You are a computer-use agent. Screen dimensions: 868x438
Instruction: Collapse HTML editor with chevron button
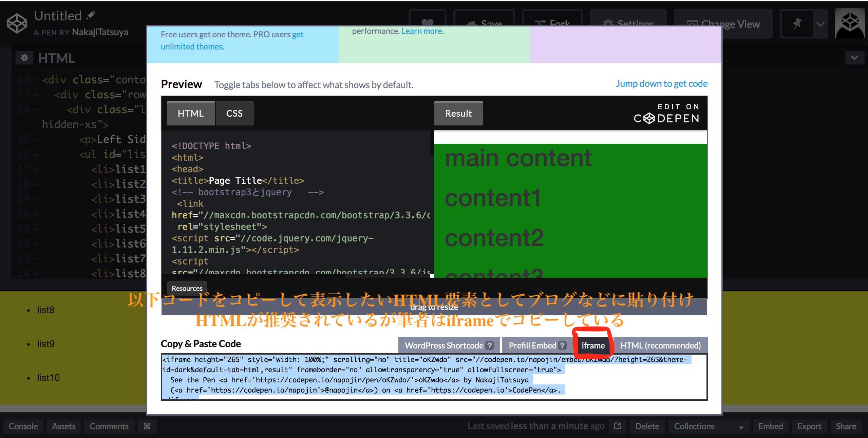pyautogui.click(x=854, y=58)
